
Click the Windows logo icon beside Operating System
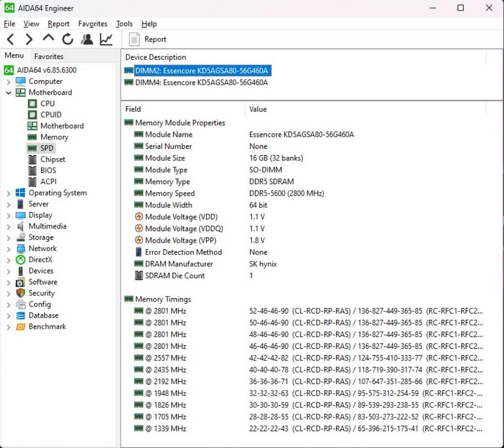point(20,193)
